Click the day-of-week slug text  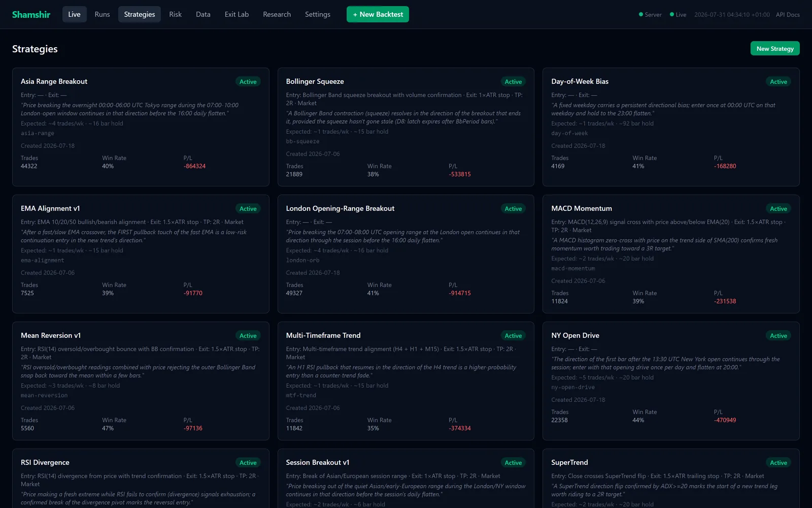(569, 133)
